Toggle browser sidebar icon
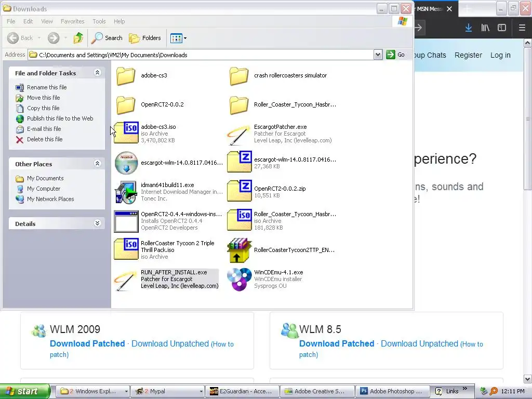 (x=502, y=28)
